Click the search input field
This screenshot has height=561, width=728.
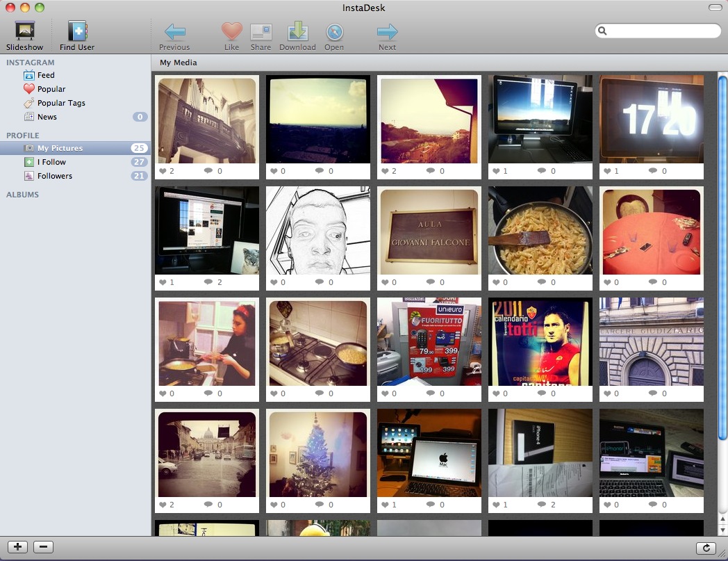658,31
